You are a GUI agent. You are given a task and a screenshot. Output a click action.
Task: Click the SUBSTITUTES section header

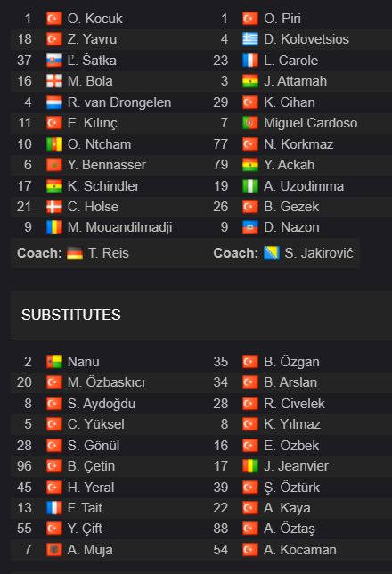[71, 316]
